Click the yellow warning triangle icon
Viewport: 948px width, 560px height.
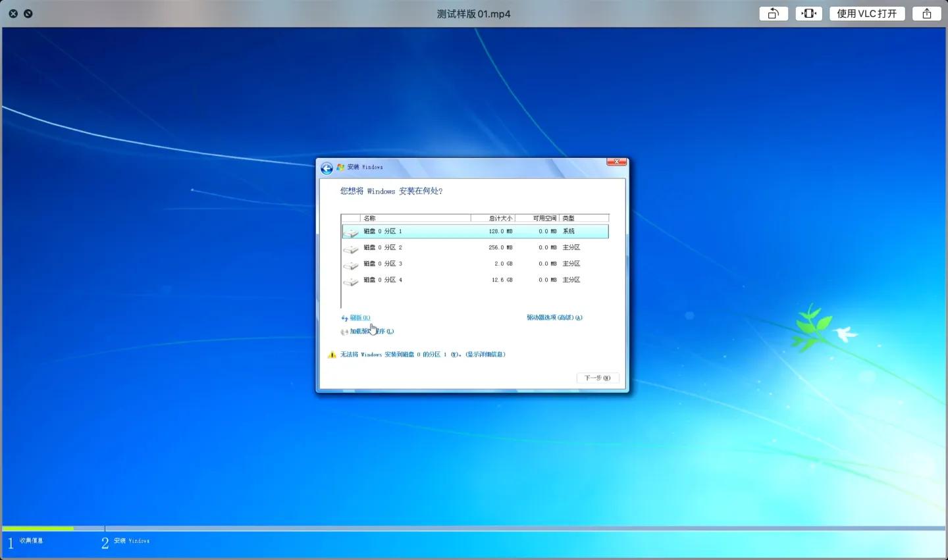[332, 355]
